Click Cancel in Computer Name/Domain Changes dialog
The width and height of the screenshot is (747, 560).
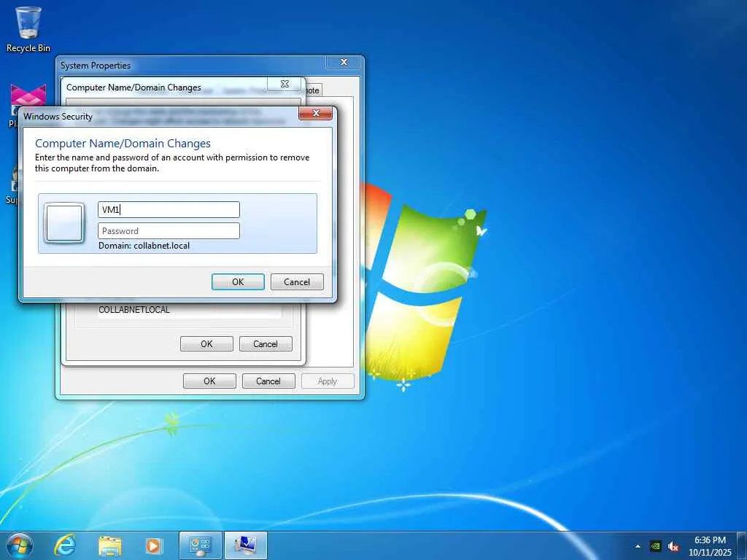coord(266,344)
